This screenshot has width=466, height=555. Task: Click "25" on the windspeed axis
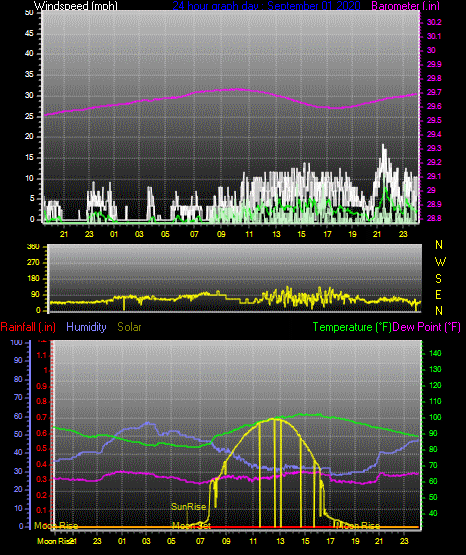tap(29, 116)
